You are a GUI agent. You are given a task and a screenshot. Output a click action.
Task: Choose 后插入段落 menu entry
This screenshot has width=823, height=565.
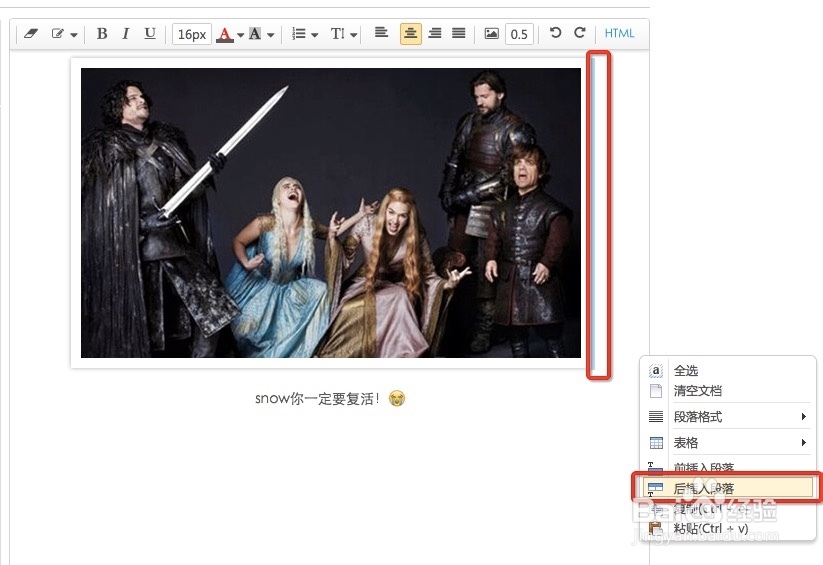[x=727, y=488]
